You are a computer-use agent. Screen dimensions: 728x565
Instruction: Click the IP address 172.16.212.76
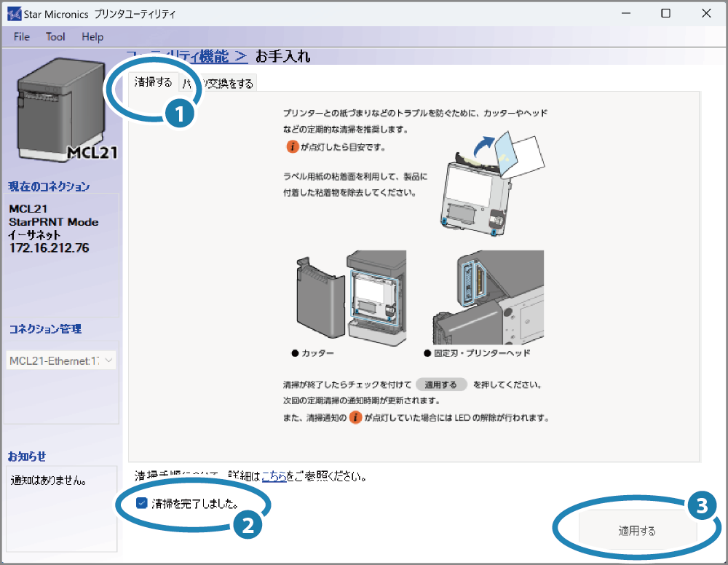point(50,248)
